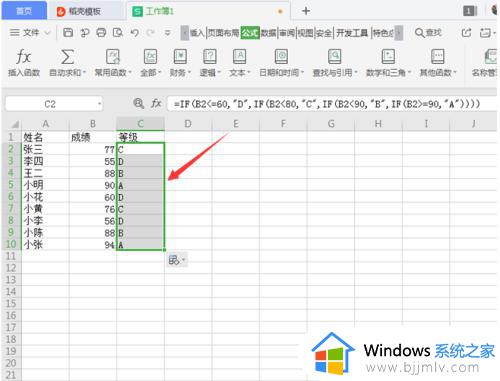Click the Redo arrow icon
The width and height of the screenshot is (500, 381).
click(x=151, y=33)
